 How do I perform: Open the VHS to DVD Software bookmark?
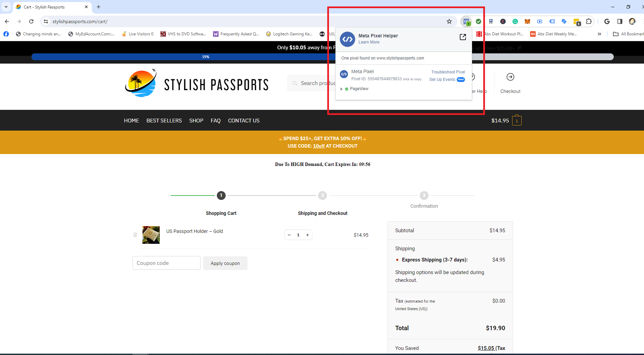[183, 34]
